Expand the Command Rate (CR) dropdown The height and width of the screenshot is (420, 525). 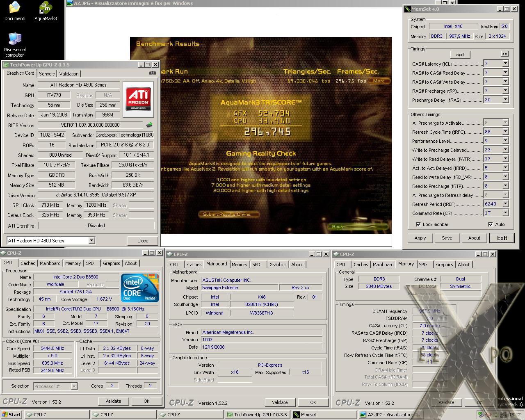(505, 213)
